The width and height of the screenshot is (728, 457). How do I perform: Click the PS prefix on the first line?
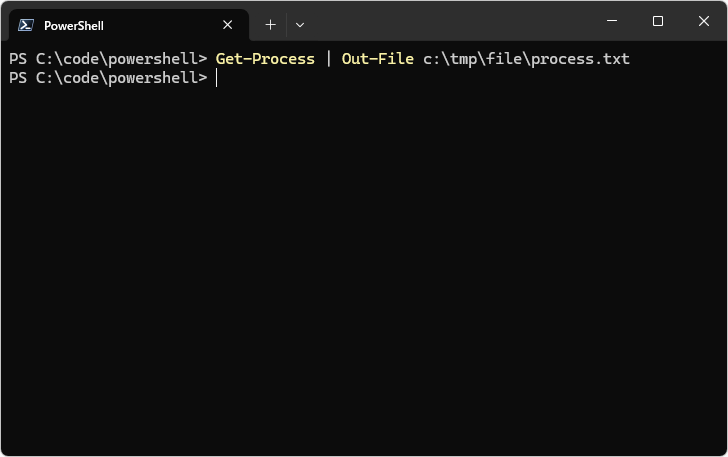[18, 59]
